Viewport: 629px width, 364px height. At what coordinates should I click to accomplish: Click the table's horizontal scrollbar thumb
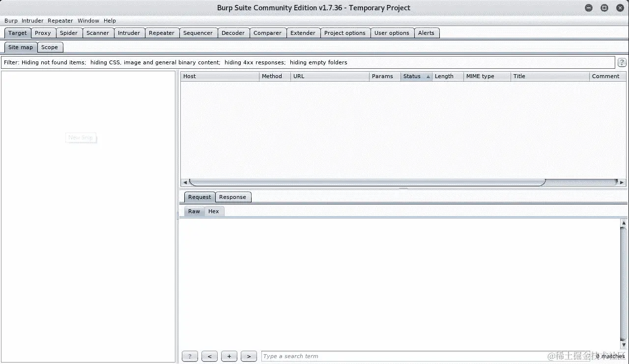(x=368, y=182)
